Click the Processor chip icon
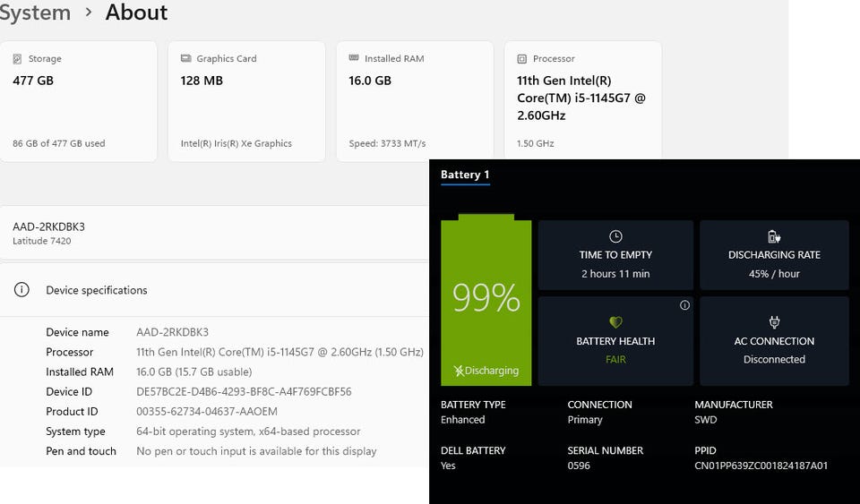This screenshot has height=504, width=860. 522,59
